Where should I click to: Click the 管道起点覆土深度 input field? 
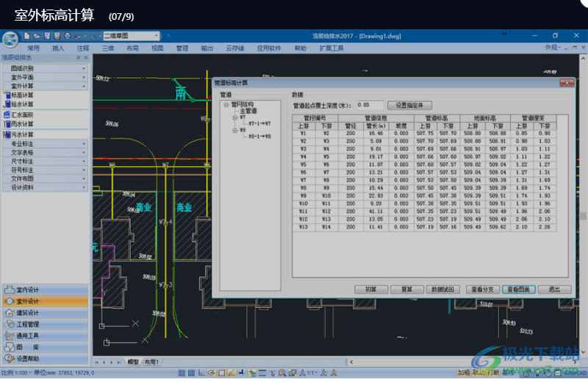click(x=370, y=105)
